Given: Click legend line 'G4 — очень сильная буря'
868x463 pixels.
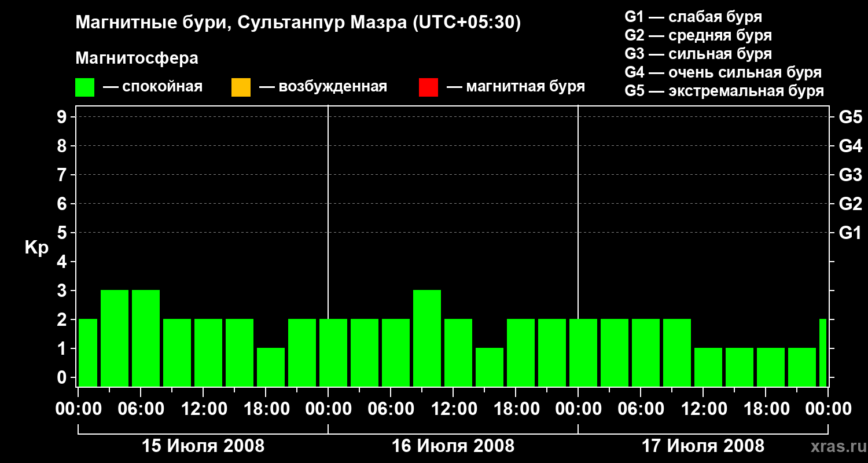Looking at the screenshot, I should [723, 72].
